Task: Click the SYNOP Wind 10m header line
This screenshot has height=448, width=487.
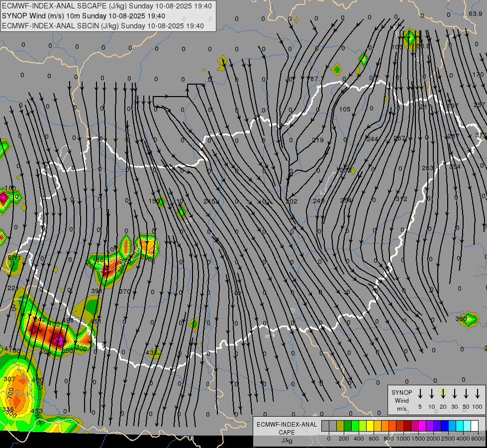Action: (x=84, y=16)
